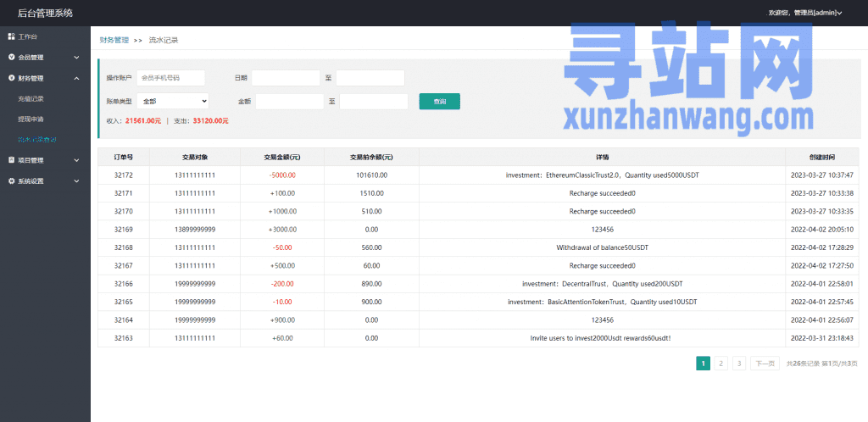Viewport: 868px width, 422px height.
Task: Click timestamp 2022-03-31 23:18:43
Action: click(822, 338)
